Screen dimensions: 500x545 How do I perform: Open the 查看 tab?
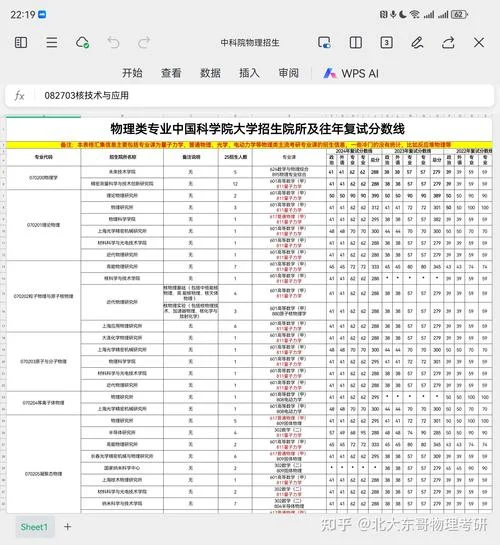tap(171, 73)
